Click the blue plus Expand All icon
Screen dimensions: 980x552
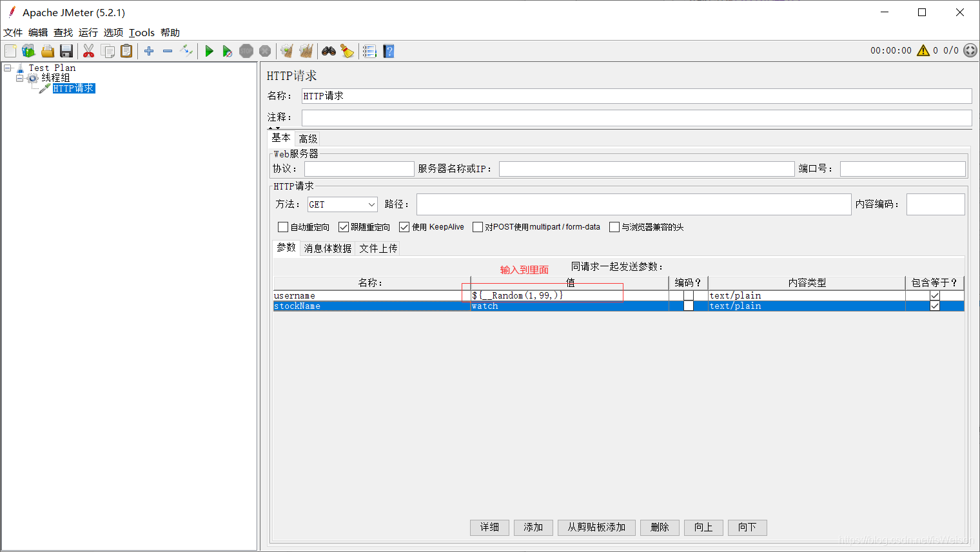[149, 51]
